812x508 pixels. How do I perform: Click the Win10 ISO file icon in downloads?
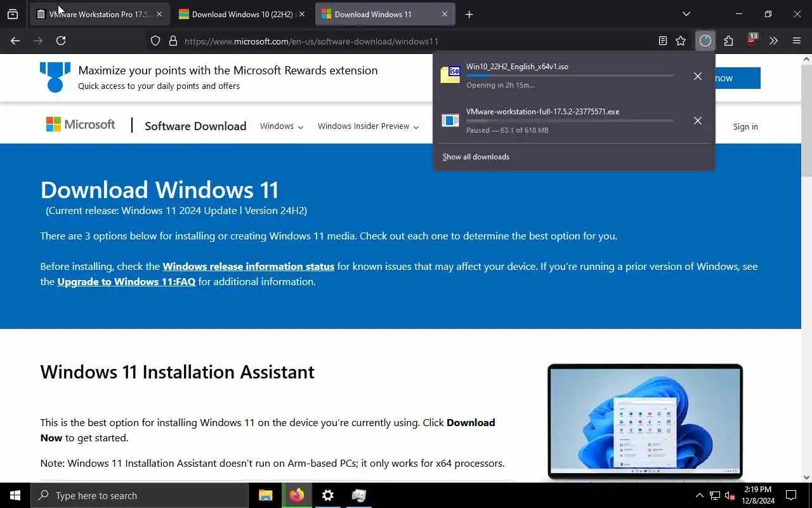(x=450, y=75)
